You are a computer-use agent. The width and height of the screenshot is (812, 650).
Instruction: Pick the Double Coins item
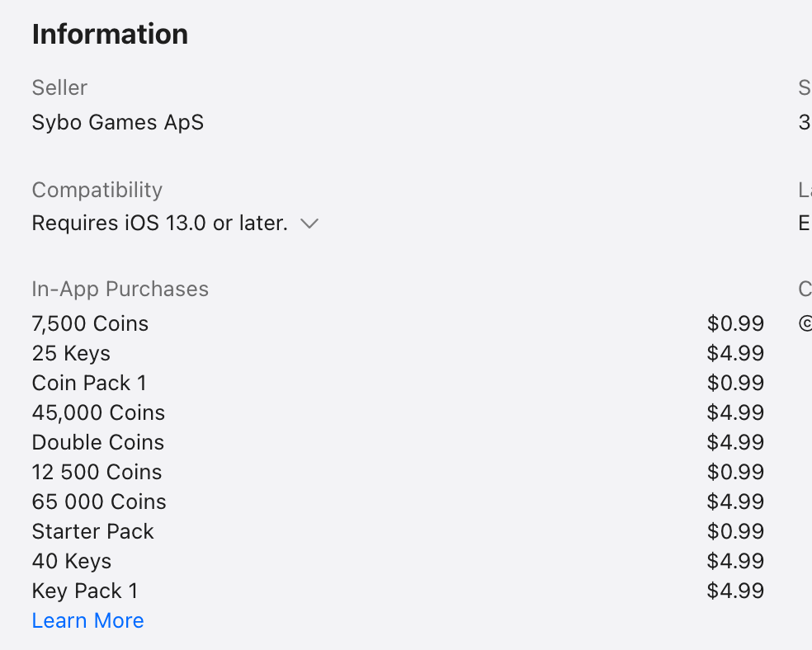coord(97,442)
